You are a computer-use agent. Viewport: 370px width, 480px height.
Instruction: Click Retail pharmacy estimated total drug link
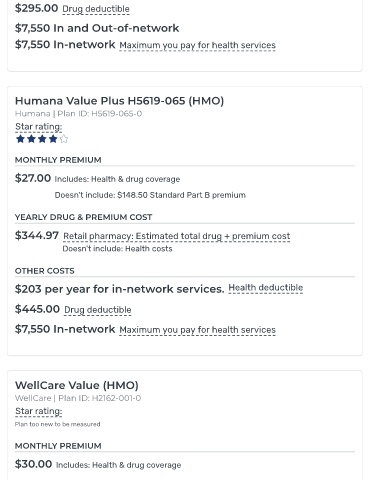click(x=177, y=236)
